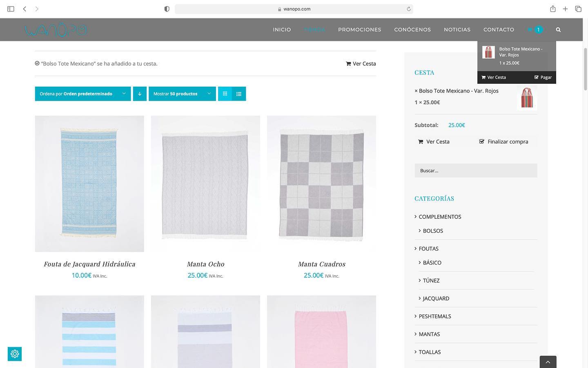Click the sidebar Ver Cesta button
This screenshot has height=368, width=588.
pyautogui.click(x=434, y=141)
